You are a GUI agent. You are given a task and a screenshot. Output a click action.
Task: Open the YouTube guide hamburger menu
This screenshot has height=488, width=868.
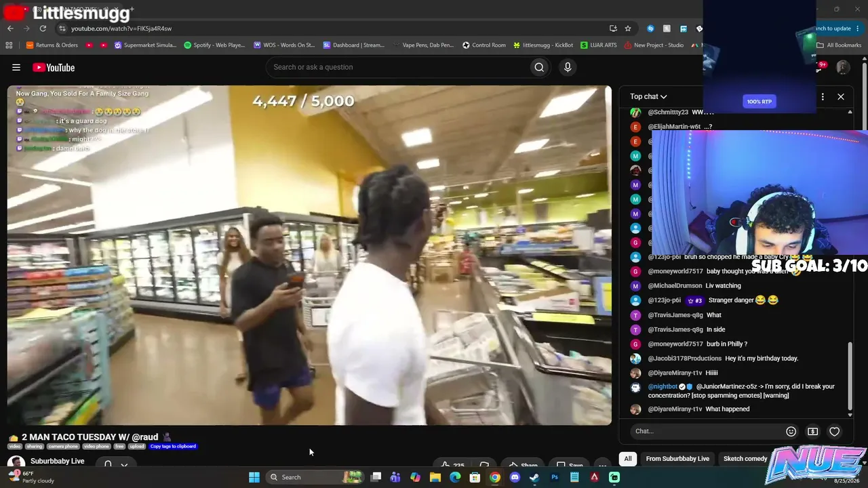pos(16,67)
